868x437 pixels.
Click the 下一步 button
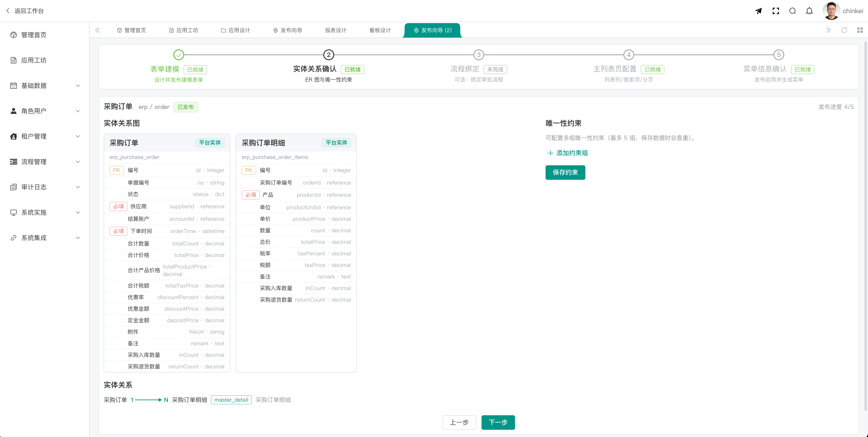click(x=498, y=422)
